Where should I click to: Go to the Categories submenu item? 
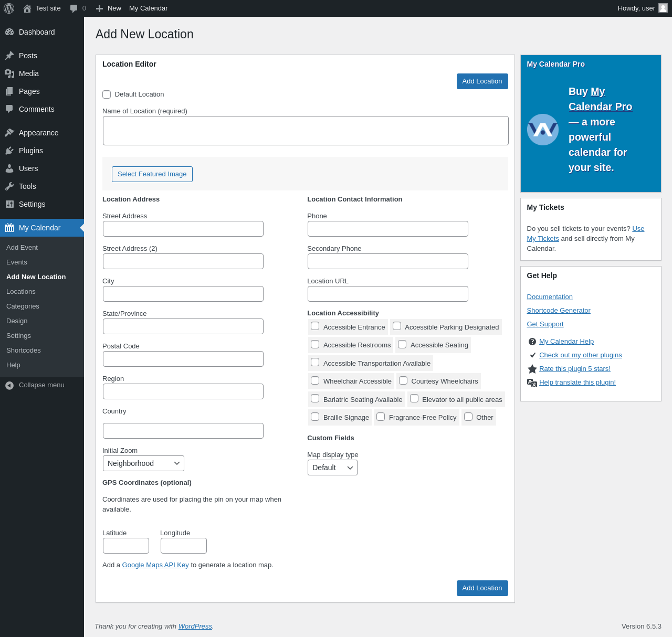23,306
